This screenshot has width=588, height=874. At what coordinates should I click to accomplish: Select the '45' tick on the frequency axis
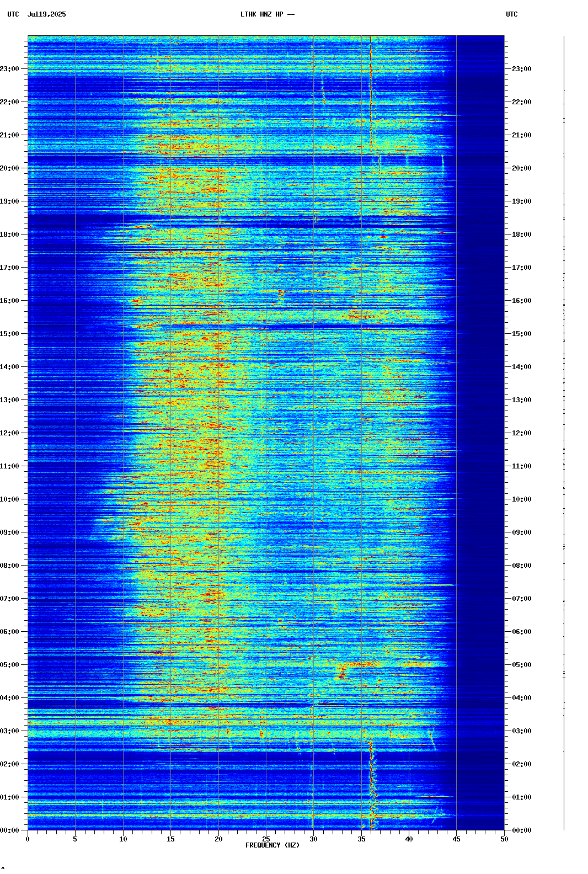click(456, 839)
